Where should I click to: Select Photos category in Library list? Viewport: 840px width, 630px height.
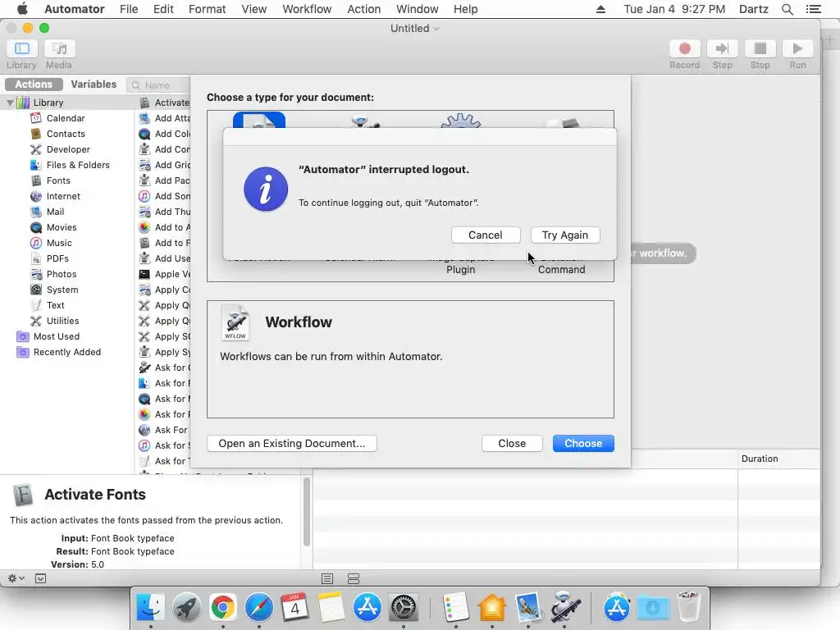point(61,274)
